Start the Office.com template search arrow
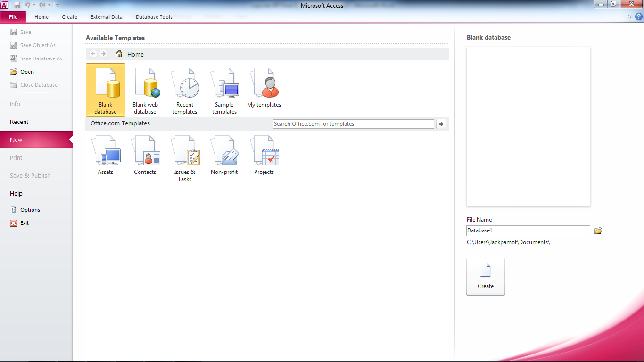Image resolution: width=644 pixels, height=362 pixels. click(x=441, y=124)
